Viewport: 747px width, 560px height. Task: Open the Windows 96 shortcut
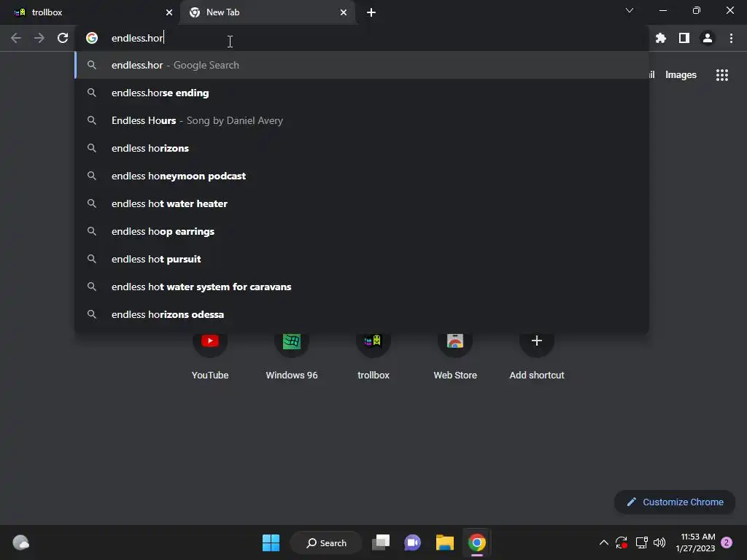coord(292,355)
